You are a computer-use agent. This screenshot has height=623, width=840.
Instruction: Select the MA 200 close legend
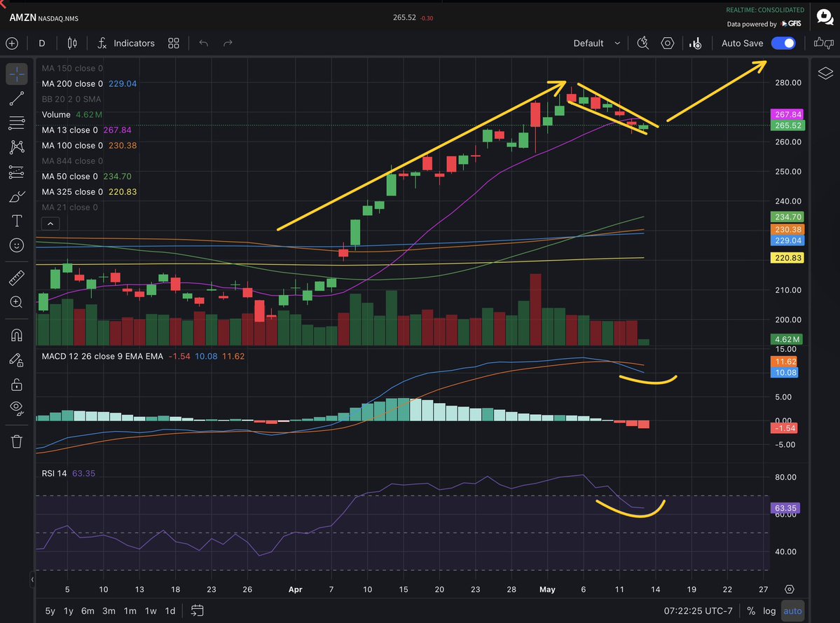coord(89,83)
